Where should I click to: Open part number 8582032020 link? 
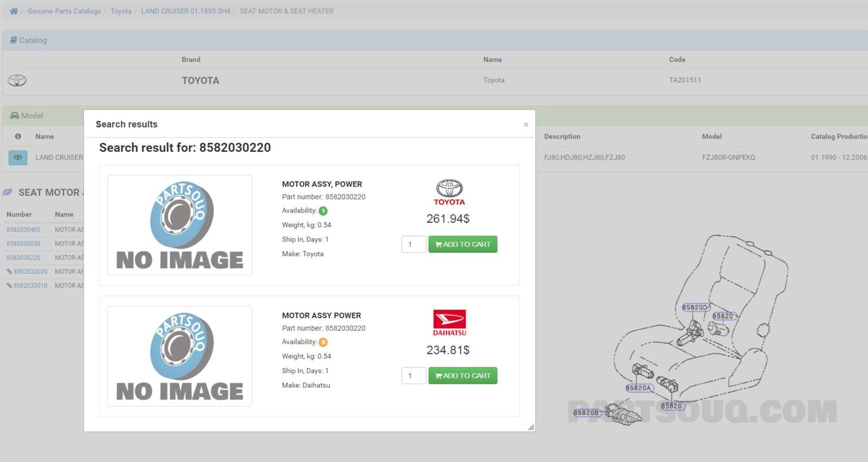pyautogui.click(x=30, y=271)
